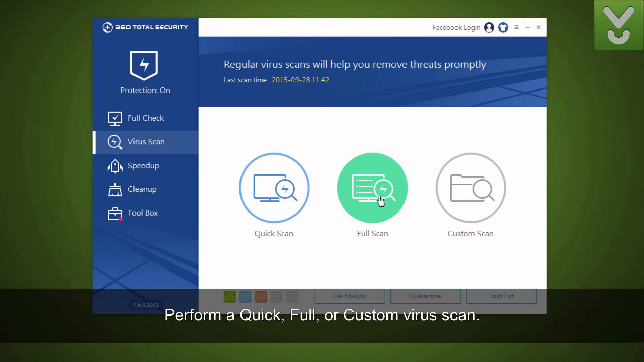Open the File Analysis button
This screenshot has height=362, width=644.
pos(350,296)
